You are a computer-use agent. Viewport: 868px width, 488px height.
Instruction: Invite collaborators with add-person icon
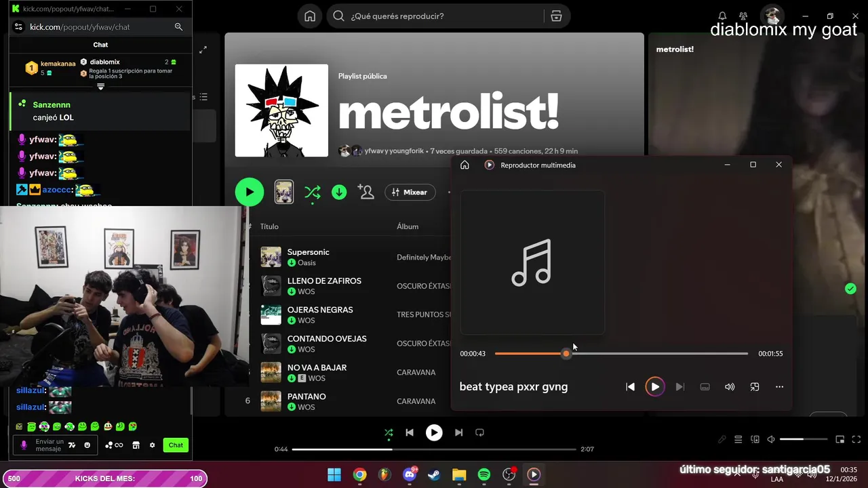coord(366,192)
